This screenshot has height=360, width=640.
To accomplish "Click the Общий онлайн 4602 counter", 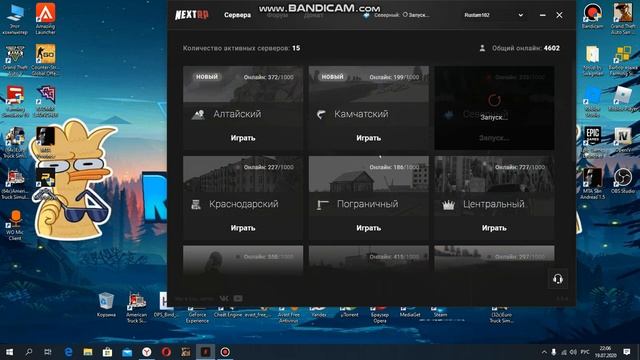I will pyautogui.click(x=520, y=48).
